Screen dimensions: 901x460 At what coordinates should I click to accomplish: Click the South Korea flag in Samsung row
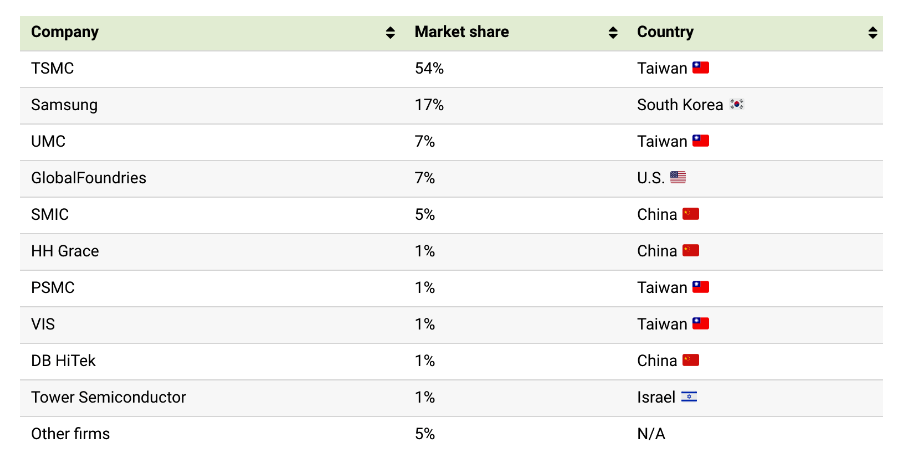click(736, 105)
